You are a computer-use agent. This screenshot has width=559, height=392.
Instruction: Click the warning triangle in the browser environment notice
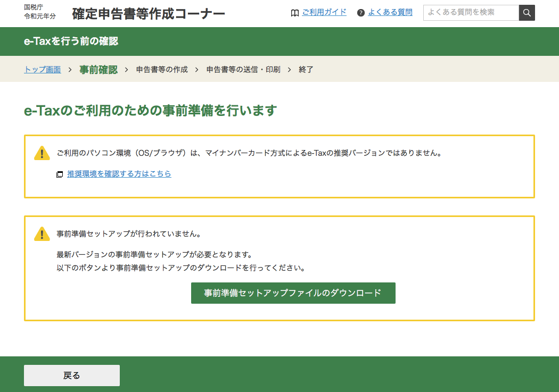[41, 153]
